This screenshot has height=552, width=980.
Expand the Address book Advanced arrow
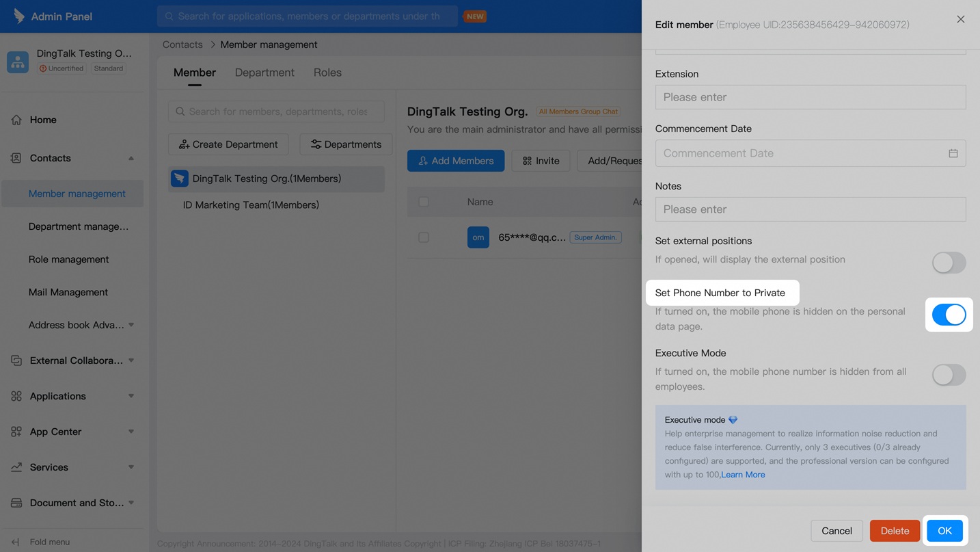tap(131, 325)
